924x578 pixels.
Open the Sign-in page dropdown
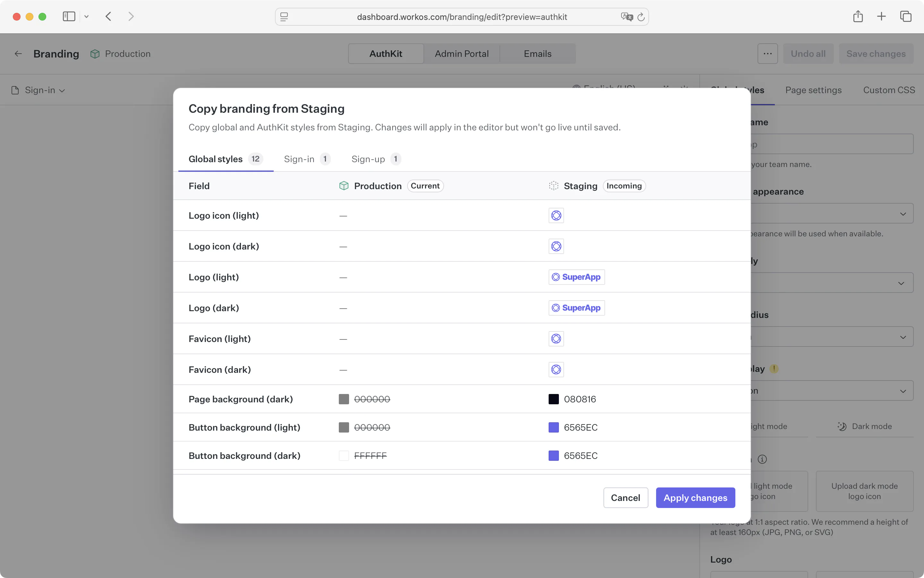click(x=38, y=90)
